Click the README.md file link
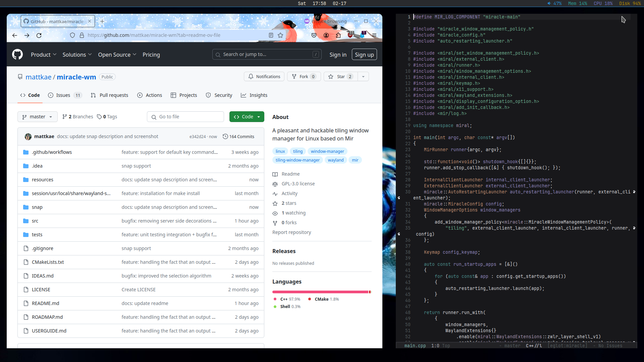The image size is (644, 362). (45, 303)
